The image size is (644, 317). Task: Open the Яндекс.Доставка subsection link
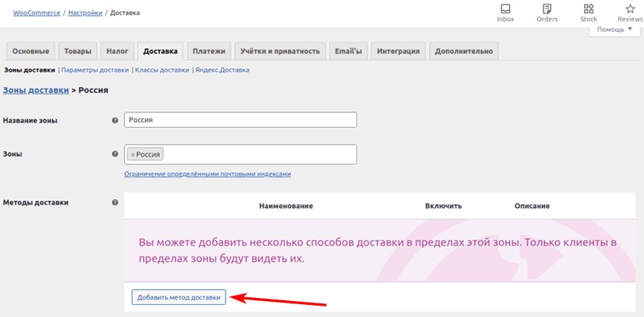coord(222,70)
